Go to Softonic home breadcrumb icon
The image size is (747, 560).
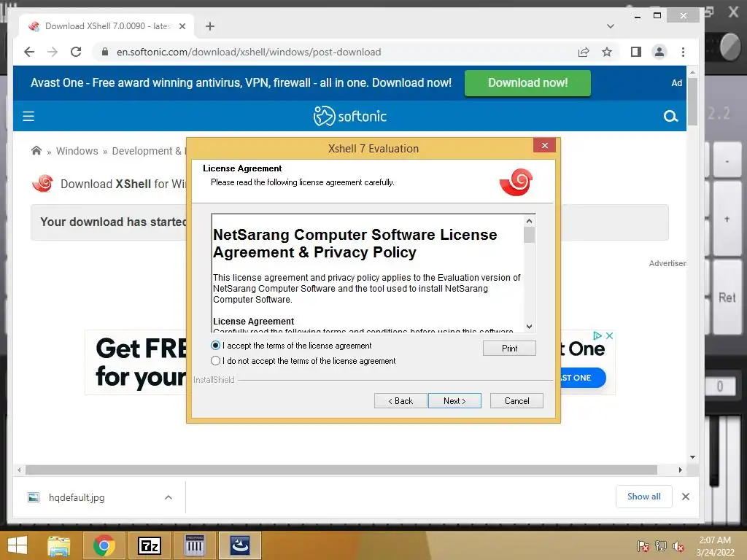pyautogui.click(x=36, y=150)
